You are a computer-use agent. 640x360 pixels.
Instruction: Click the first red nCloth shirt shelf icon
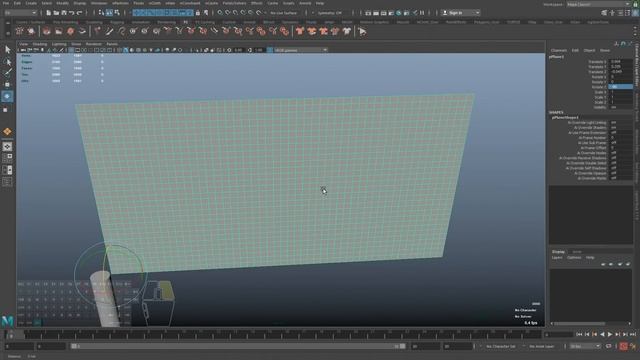[x=300, y=31]
